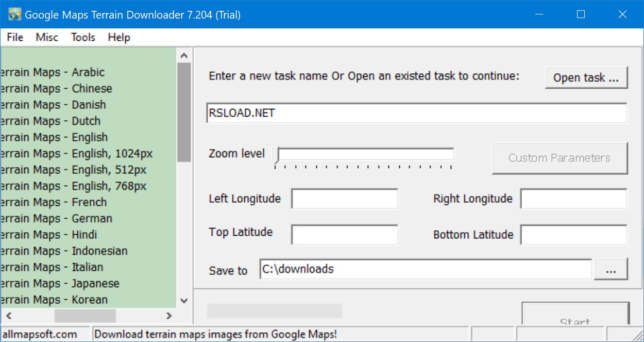Click the Open task button
The width and height of the screenshot is (644, 342).
586,78
